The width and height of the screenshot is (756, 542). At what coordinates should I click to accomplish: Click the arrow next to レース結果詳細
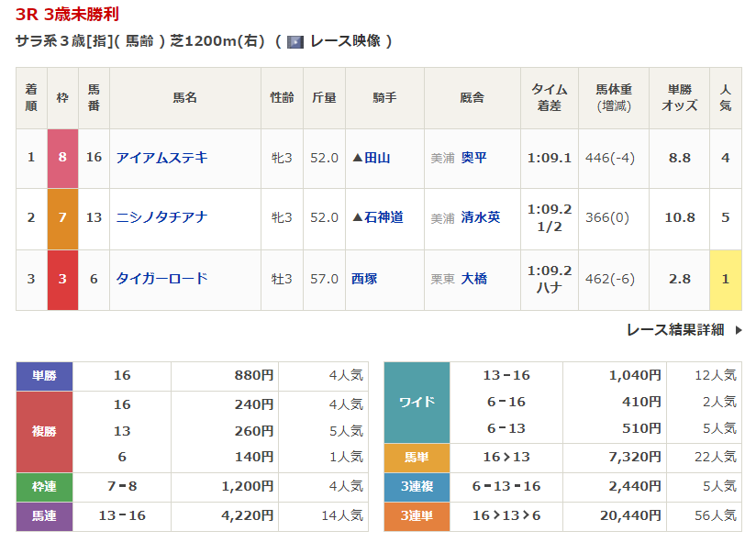pos(739,330)
